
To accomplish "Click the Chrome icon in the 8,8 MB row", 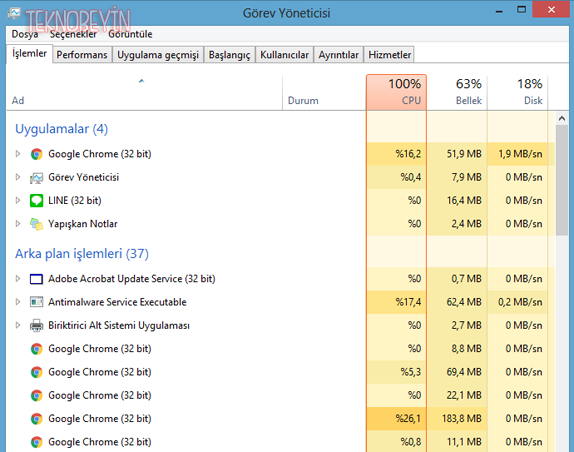I will tap(36, 349).
